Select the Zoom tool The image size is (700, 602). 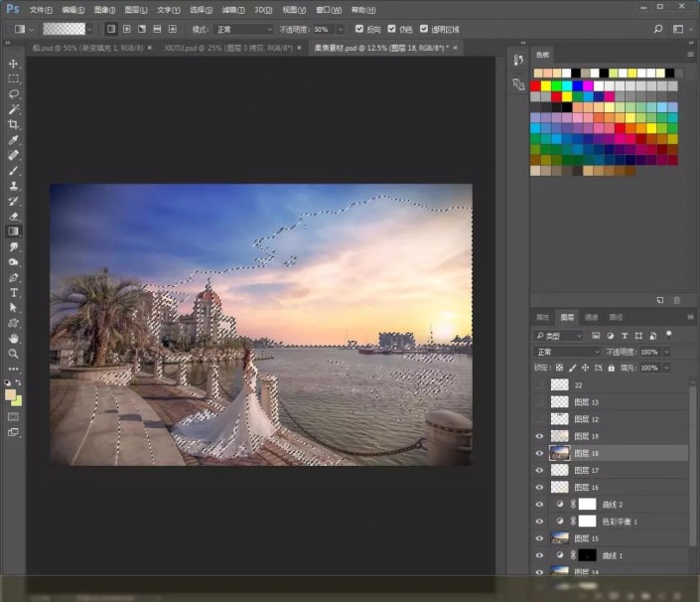pos(13,354)
